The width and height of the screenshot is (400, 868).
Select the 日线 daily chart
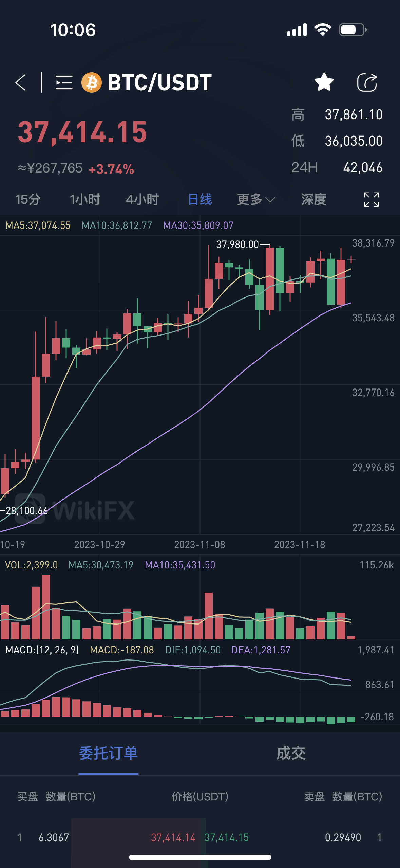[200, 199]
